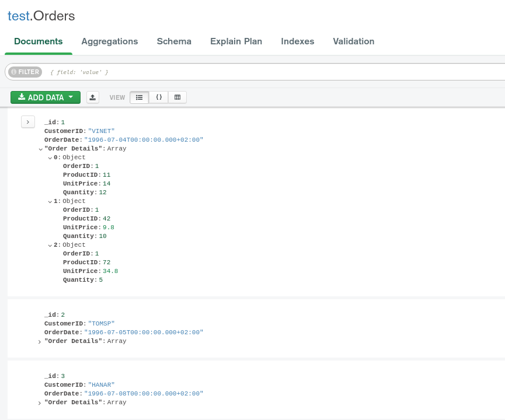Expand Order Details array for HANAR order

40,402
